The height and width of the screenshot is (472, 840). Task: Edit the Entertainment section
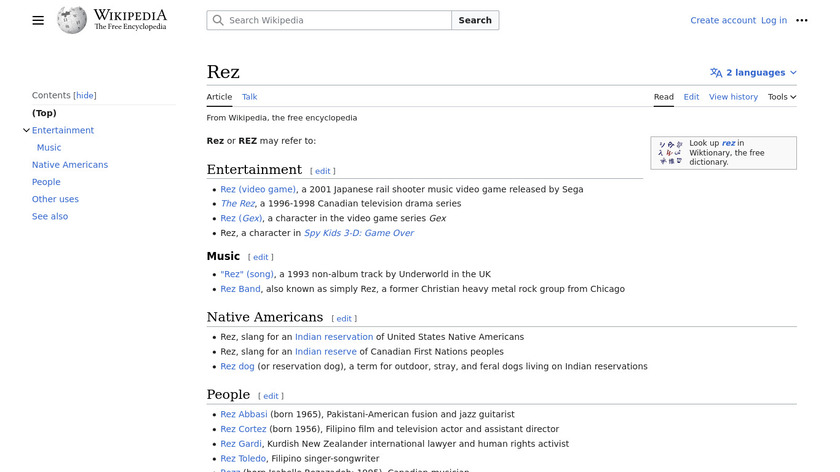322,171
